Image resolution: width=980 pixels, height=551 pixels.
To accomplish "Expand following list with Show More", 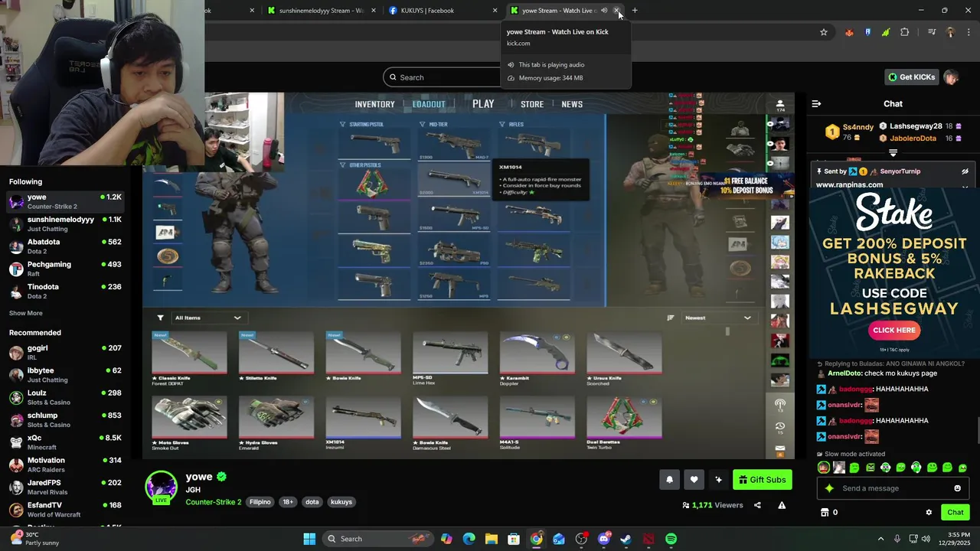I will [26, 313].
